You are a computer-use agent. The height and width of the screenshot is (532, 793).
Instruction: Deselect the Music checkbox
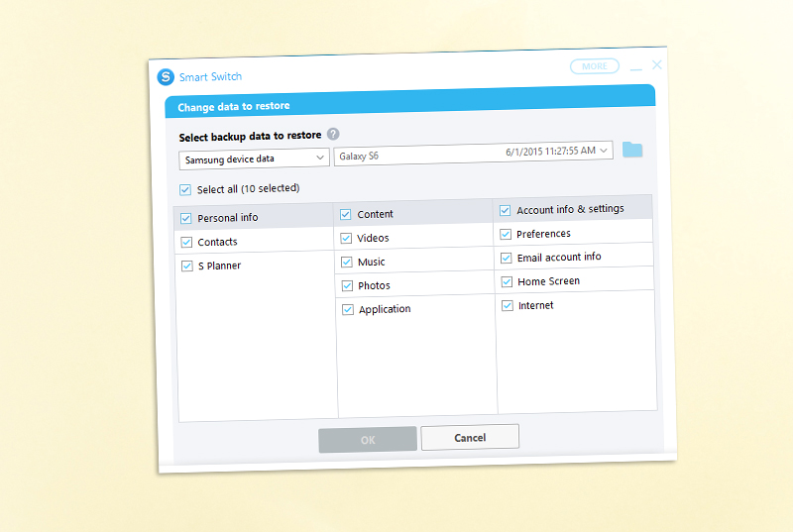(346, 262)
